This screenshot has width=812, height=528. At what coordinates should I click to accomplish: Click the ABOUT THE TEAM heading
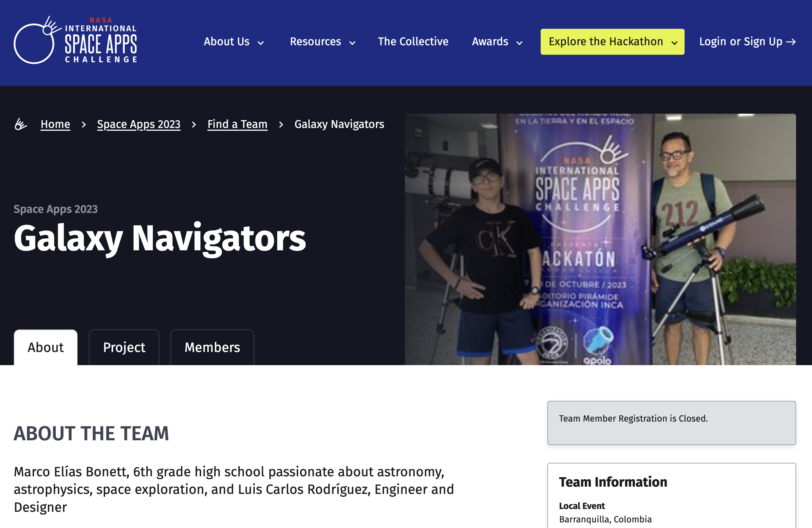91,434
